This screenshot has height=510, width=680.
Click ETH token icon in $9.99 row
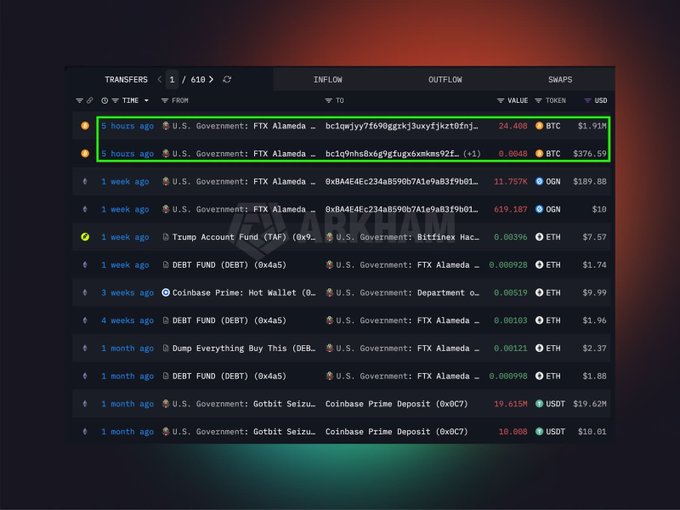[539, 293]
